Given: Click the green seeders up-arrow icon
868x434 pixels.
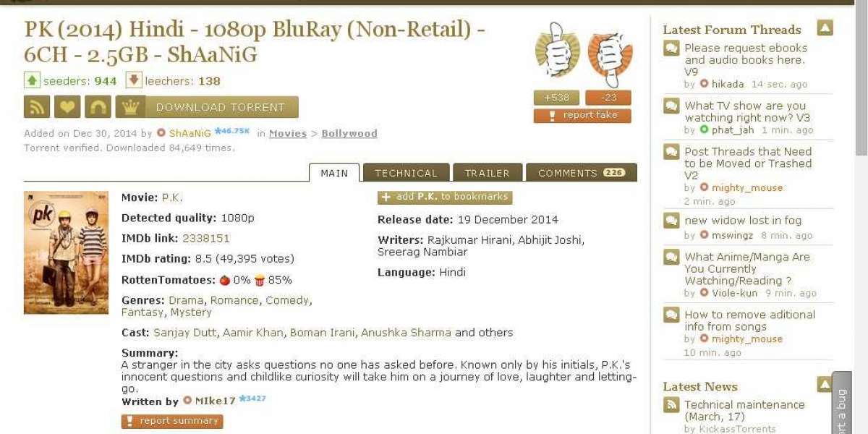Looking at the screenshot, I should pyautogui.click(x=32, y=80).
